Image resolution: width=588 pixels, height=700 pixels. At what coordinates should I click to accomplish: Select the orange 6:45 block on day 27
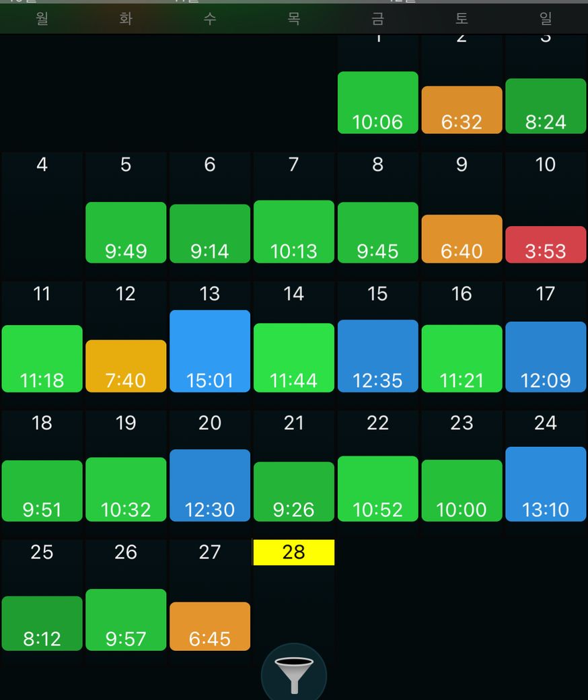210,627
